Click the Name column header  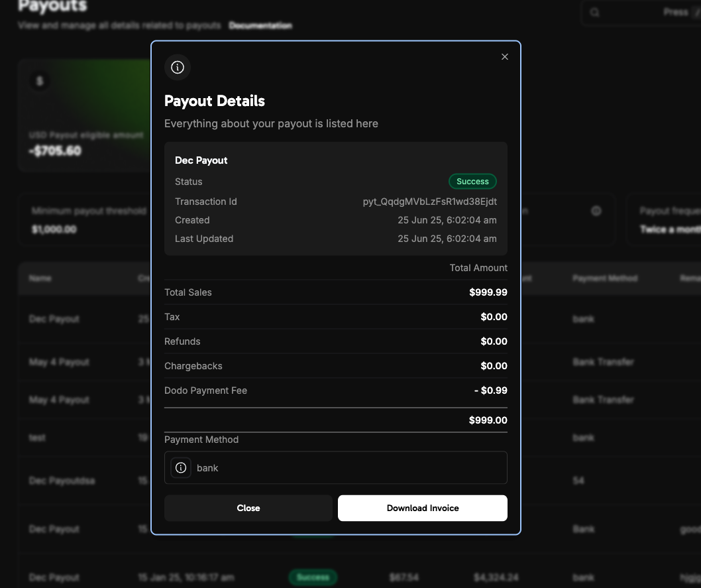tap(40, 278)
